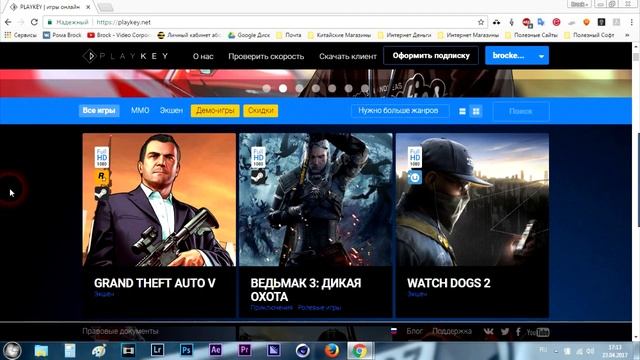The image size is (640, 360).
Task: Click the «GRAND THEFT AUTO V» title
Action: click(155, 283)
